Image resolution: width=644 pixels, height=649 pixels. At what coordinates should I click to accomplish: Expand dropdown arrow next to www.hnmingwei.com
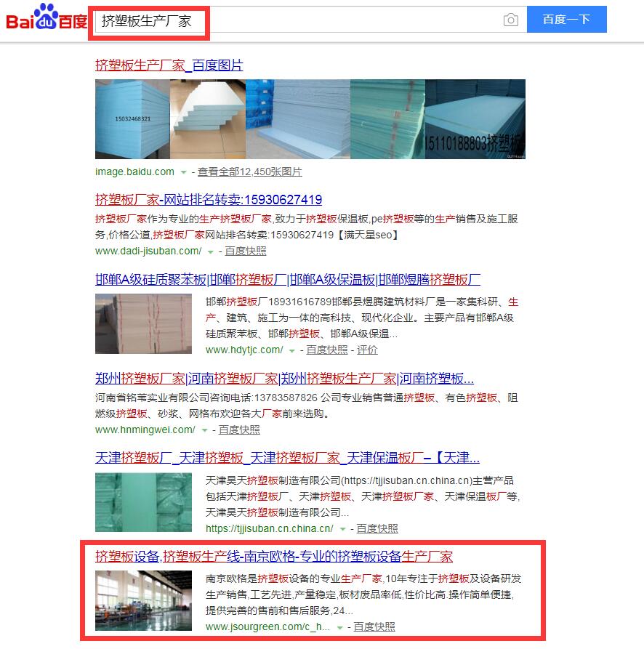204,430
